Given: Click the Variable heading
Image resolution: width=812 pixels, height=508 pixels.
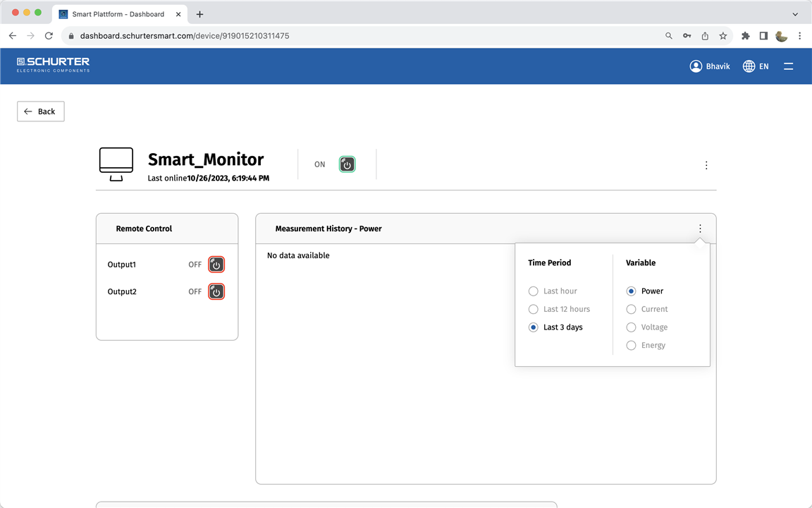Looking at the screenshot, I should [x=641, y=262].
